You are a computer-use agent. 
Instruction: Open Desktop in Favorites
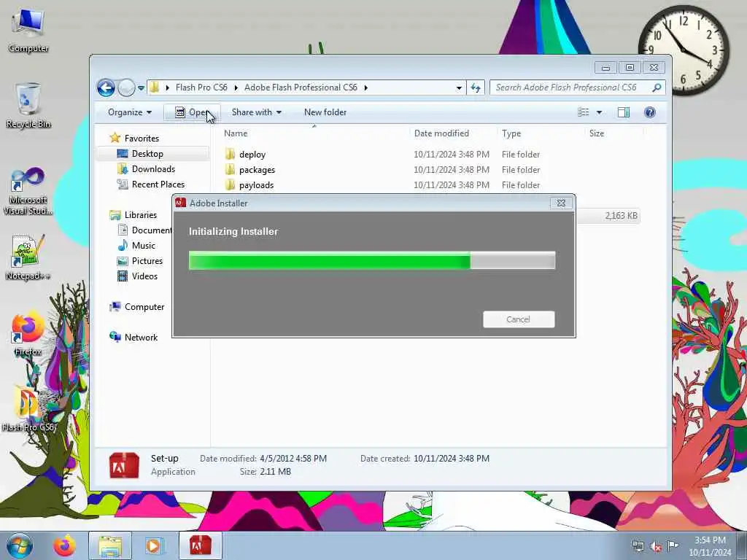click(x=147, y=154)
